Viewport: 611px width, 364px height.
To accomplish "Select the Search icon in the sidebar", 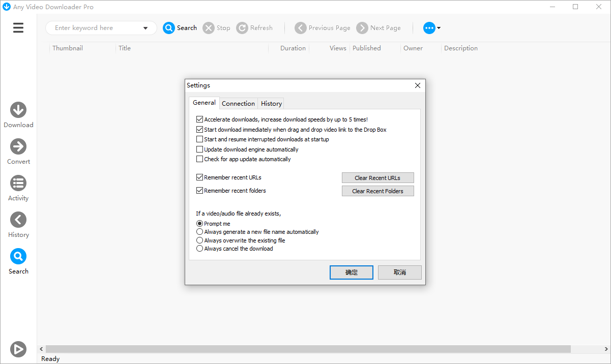I will click(18, 256).
